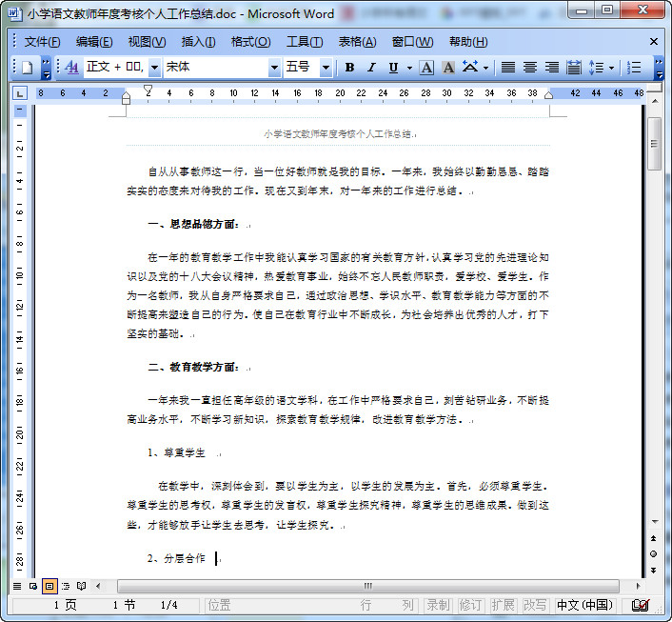Switch to Reading Layout view icon

tap(82, 586)
